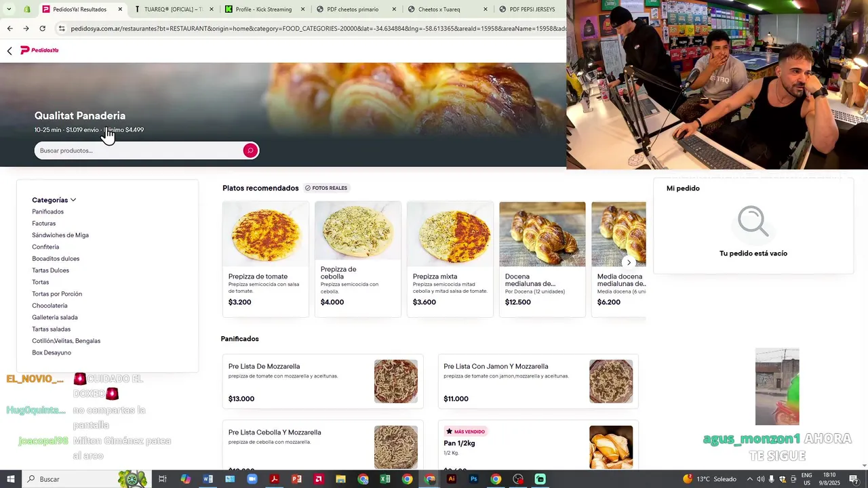Open Microsoft Word from the taskbar
This screenshot has width=868, height=488.
(x=208, y=479)
